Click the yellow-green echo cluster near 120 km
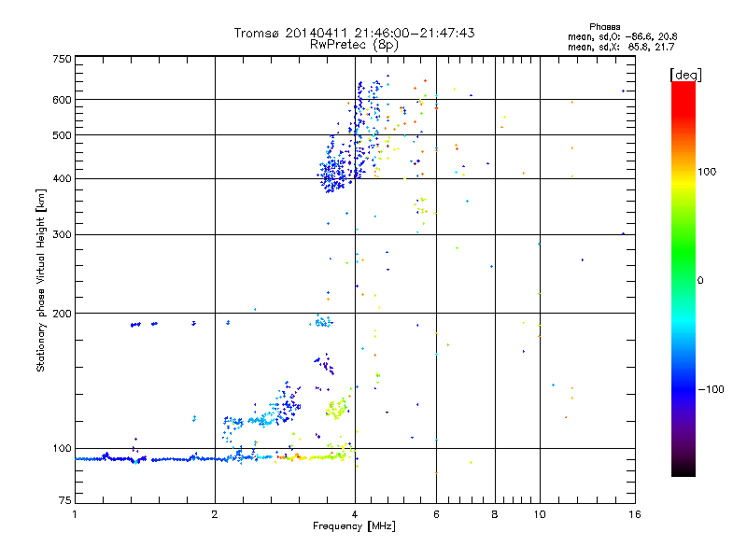 coord(337,409)
